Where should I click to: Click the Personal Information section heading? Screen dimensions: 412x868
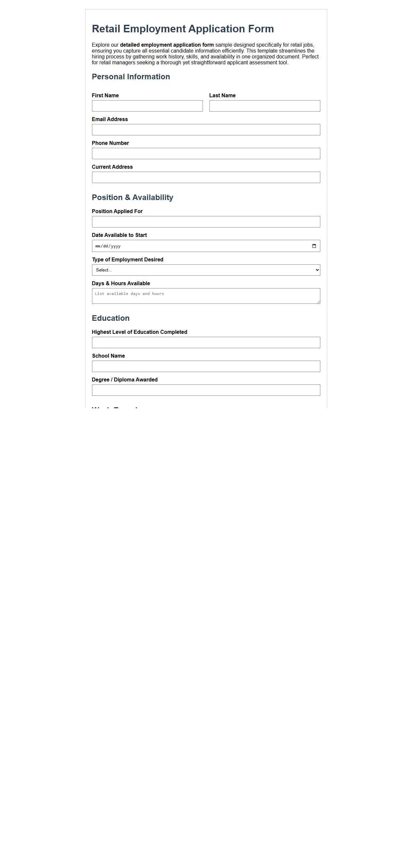click(131, 77)
